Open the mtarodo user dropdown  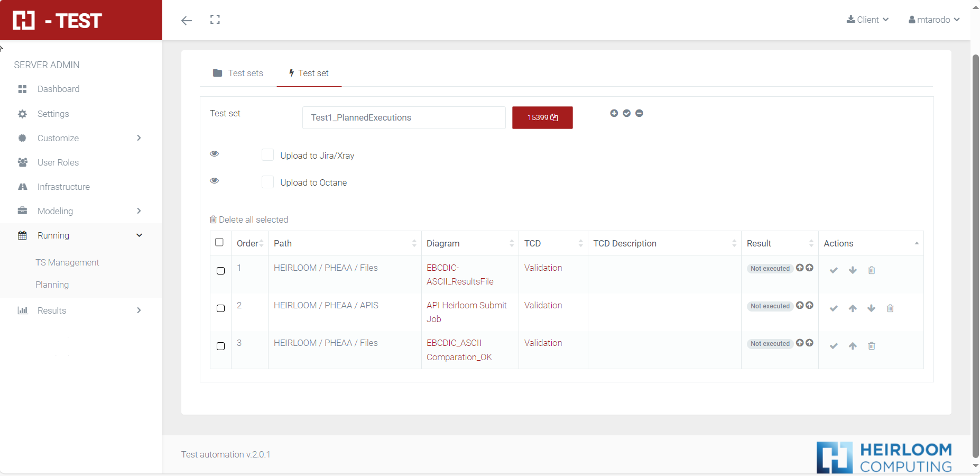(x=934, y=20)
